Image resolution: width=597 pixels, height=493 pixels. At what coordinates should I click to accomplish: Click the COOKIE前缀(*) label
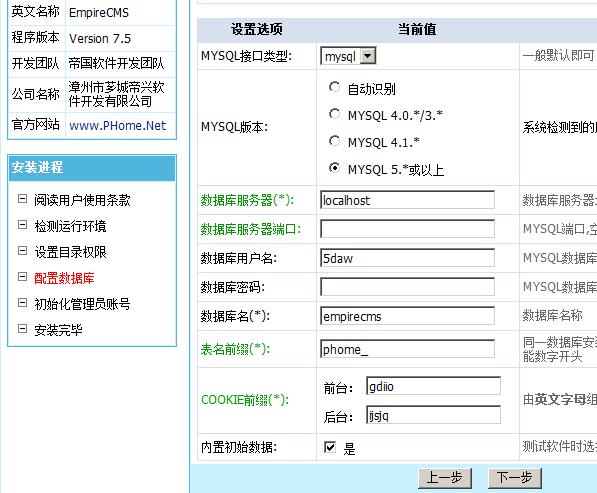(x=245, y=400)
